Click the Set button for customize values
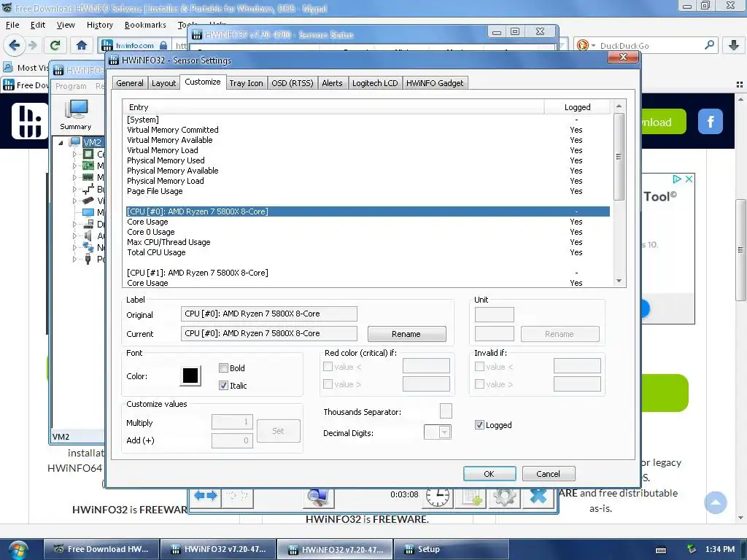The image size is (747, 560). point(278,431)
